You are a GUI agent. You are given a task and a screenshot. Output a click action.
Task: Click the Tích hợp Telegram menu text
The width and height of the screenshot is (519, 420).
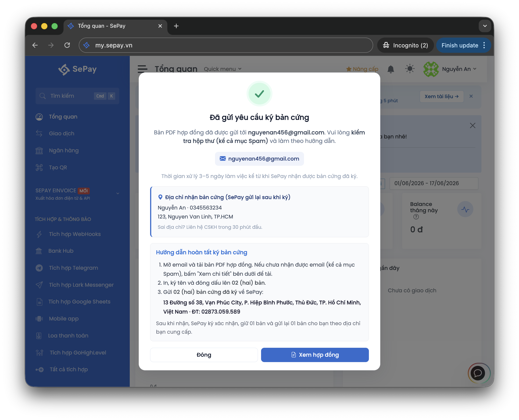click(74, 268)
